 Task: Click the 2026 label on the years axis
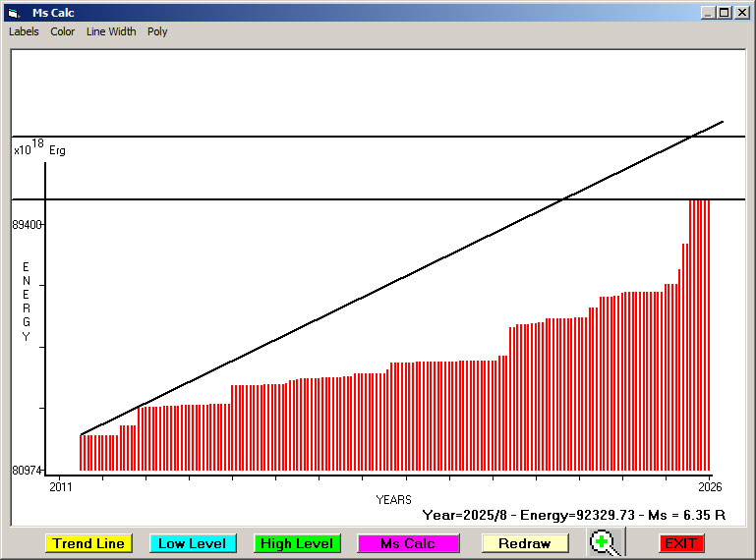(x=710, y=486)
